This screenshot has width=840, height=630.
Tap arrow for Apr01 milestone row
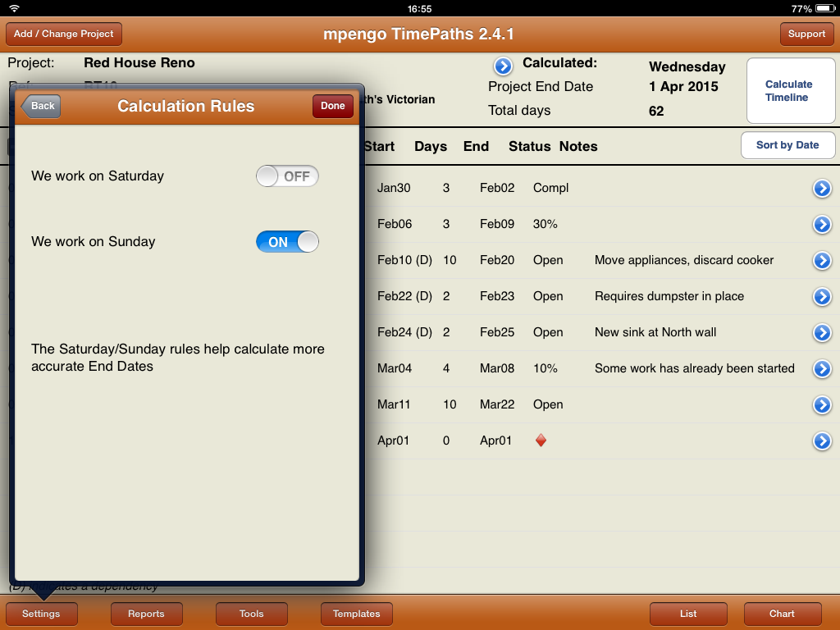[x=822, y=441]
